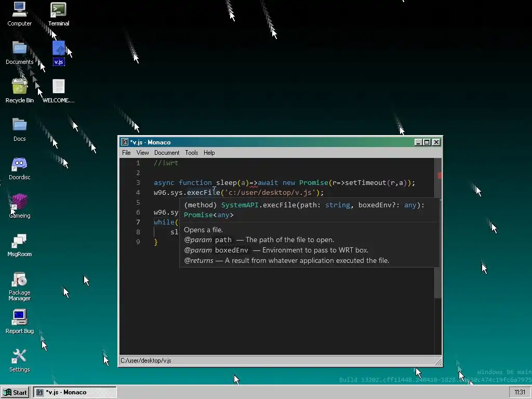Click 'setTimeout' in line 3
Viewport: 532px width, 399px height.
click(x=366, y=182)
